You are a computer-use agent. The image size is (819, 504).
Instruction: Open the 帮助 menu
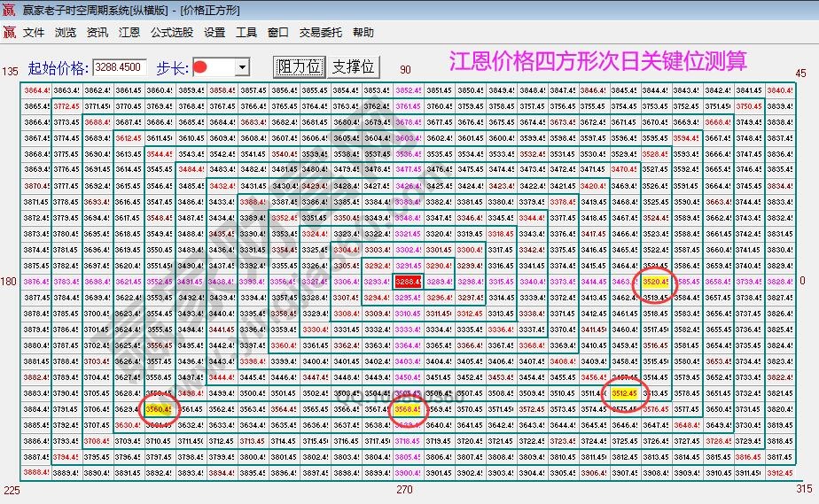point(363,33)
